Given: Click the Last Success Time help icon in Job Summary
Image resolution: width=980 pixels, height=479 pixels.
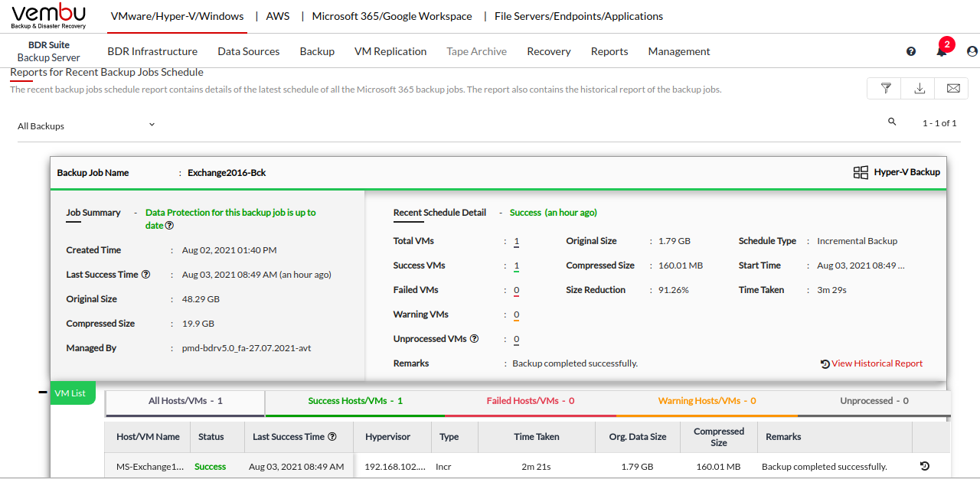Looking at the screenshot, I should pos(145,275).
